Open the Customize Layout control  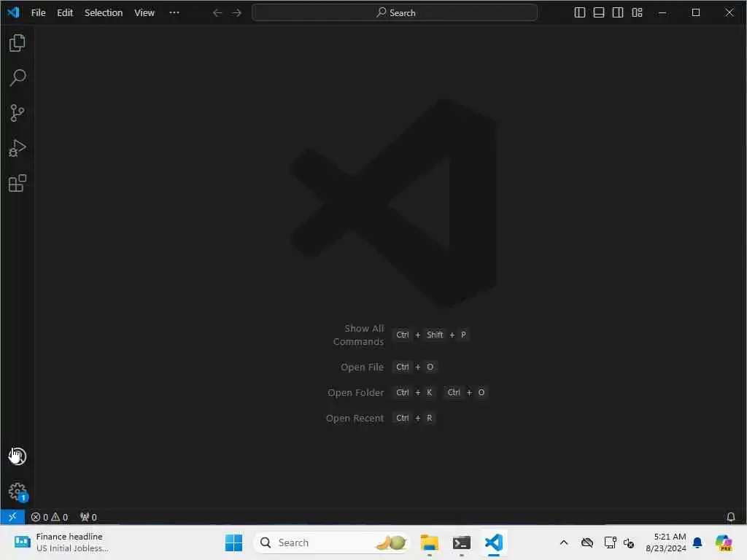tap(637, 13)
